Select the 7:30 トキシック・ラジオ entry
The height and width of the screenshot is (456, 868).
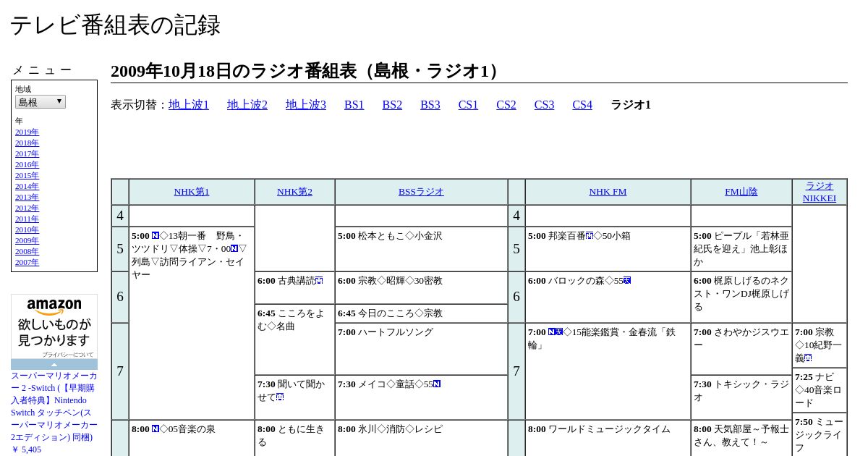click(741, 397)
